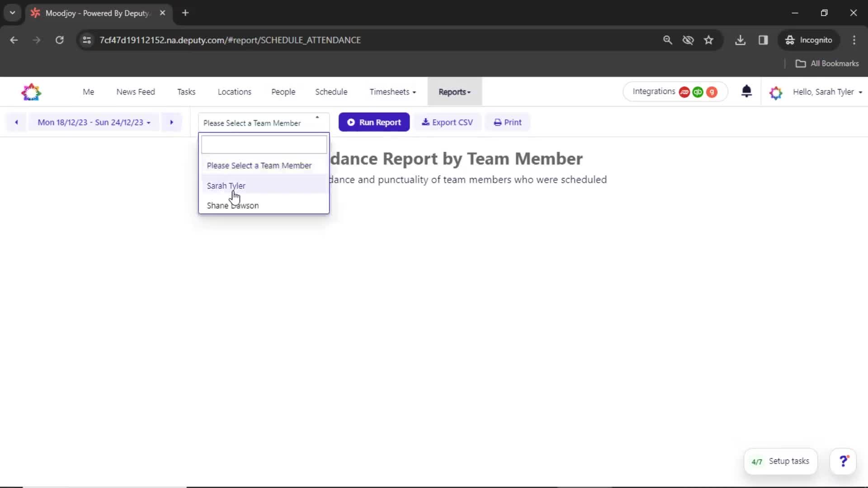This screenshot has width=868, height=488.
Task: Open tab search chevron
Action: click(x=12, y=13)
